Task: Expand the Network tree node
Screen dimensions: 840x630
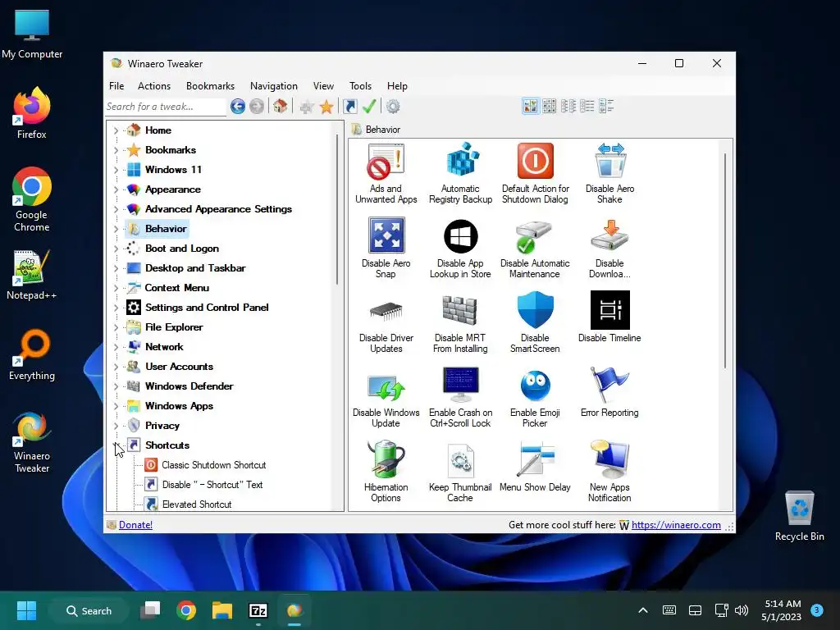Action: click(116, 347)
